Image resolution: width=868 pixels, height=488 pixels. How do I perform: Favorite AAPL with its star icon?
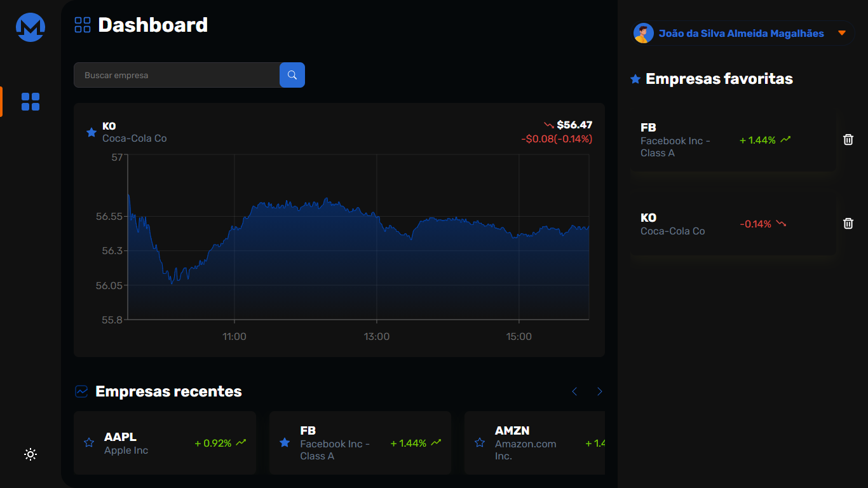(x=89, y=443)
